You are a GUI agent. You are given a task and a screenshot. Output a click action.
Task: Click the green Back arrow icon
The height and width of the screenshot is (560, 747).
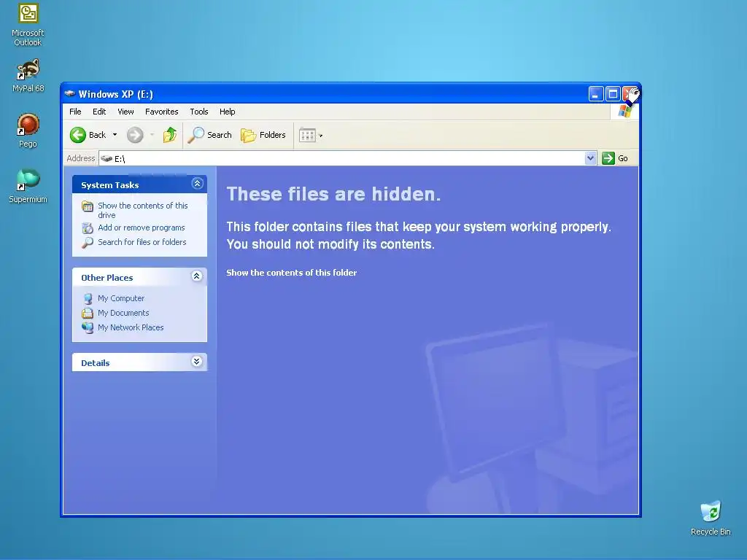click(78, 135)
